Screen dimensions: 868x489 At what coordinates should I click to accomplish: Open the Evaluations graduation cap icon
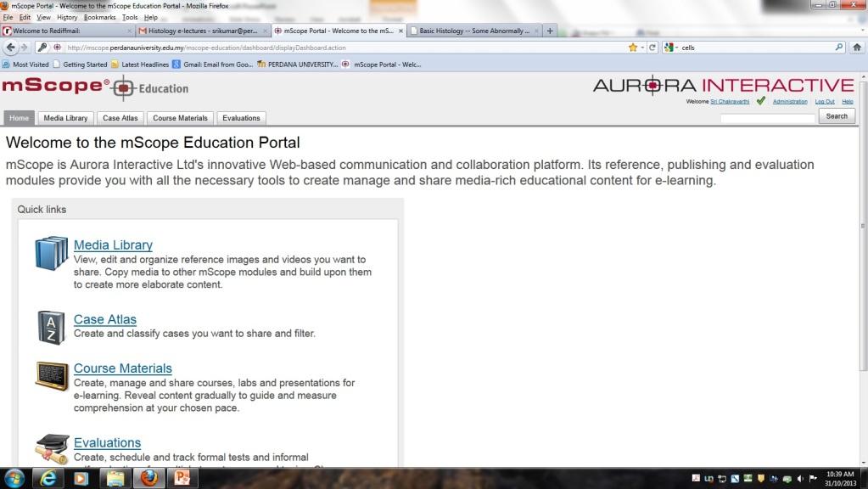point(52,448)
